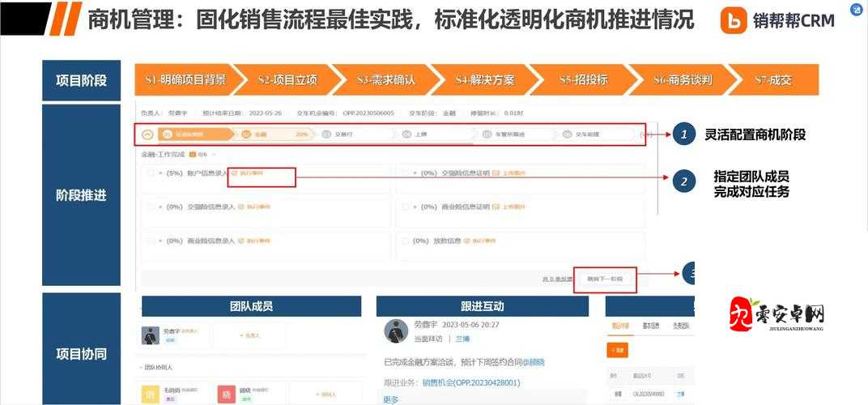Switch to the first orange tab on the right
Screen dimensions: 868x405
(619, 326)
